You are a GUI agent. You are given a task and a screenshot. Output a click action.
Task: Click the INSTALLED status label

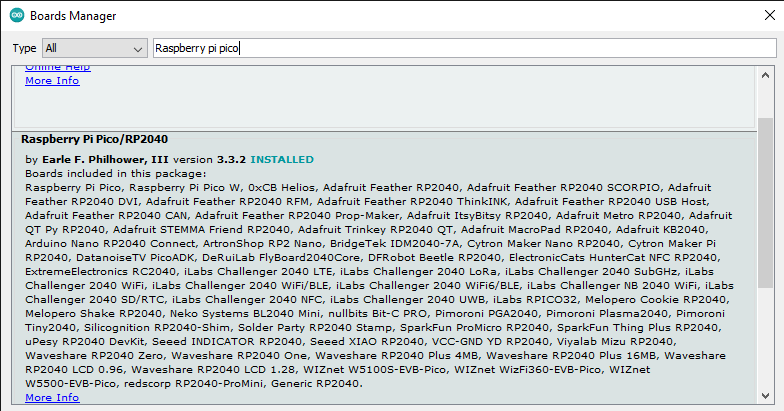(x=282, y=160)
